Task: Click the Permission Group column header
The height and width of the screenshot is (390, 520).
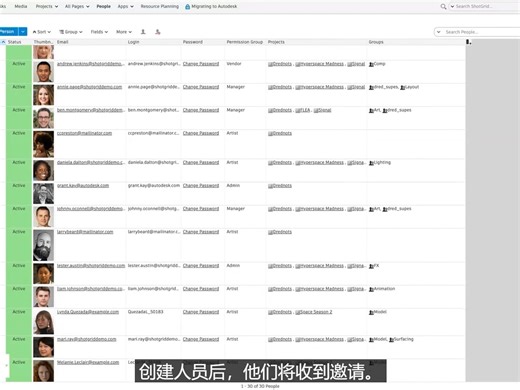Action: coord(245,42)
